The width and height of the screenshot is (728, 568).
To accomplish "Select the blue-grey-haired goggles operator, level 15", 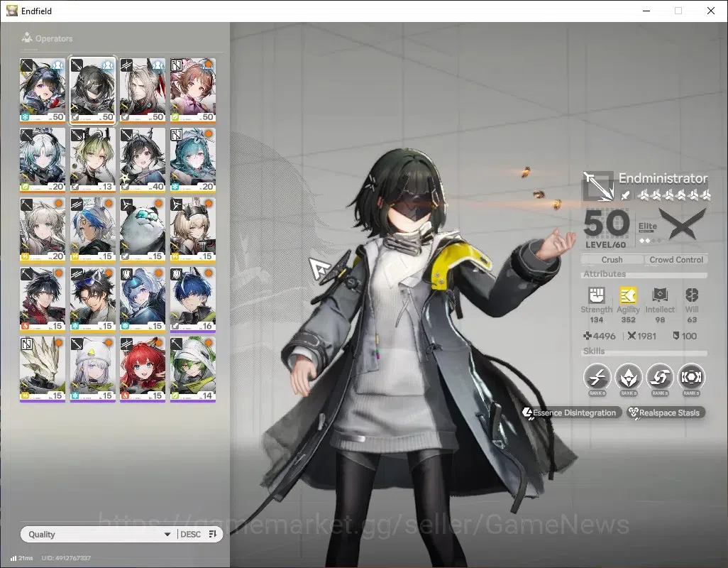I will pos(143,300).
